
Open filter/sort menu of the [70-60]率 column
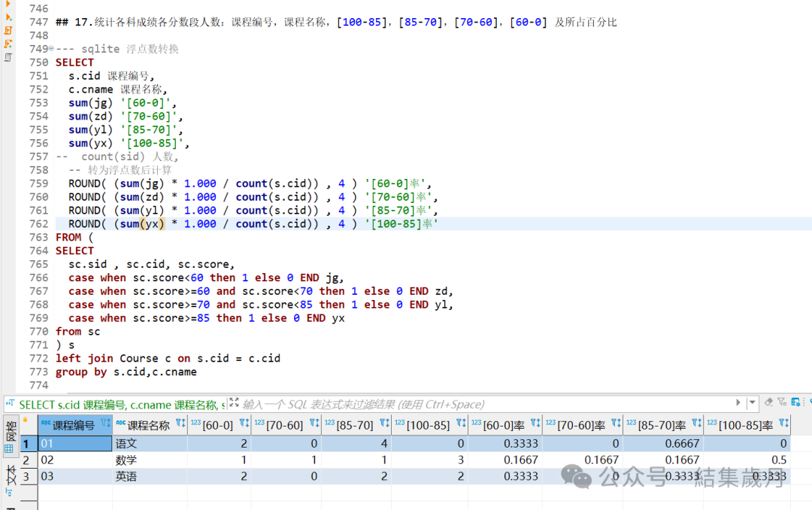pyautogui.click(x=616, y=423)
